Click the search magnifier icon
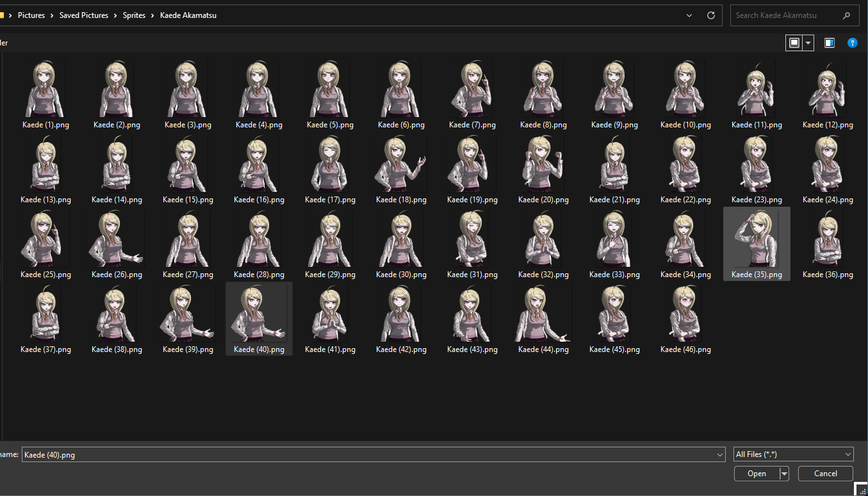The image size is (868, 496). [x=847, y=15]
